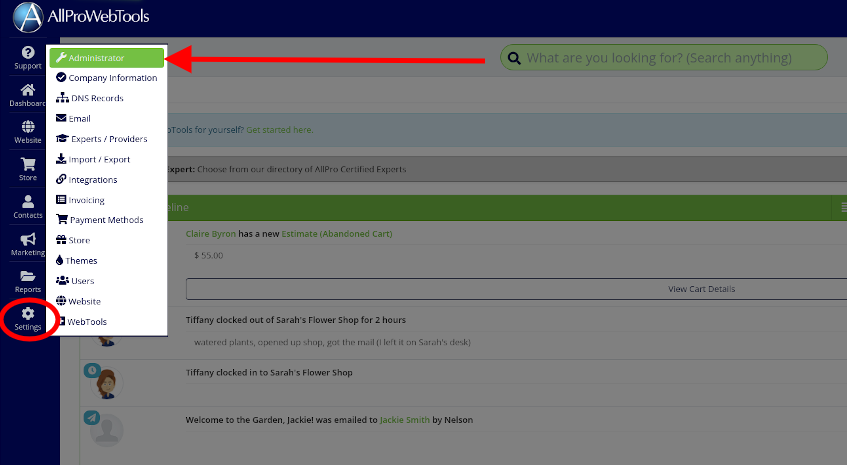The width and height of the screenshot is (847, 465).
Task: Open the Reports folder icon
Action: (x=28, y=276)
